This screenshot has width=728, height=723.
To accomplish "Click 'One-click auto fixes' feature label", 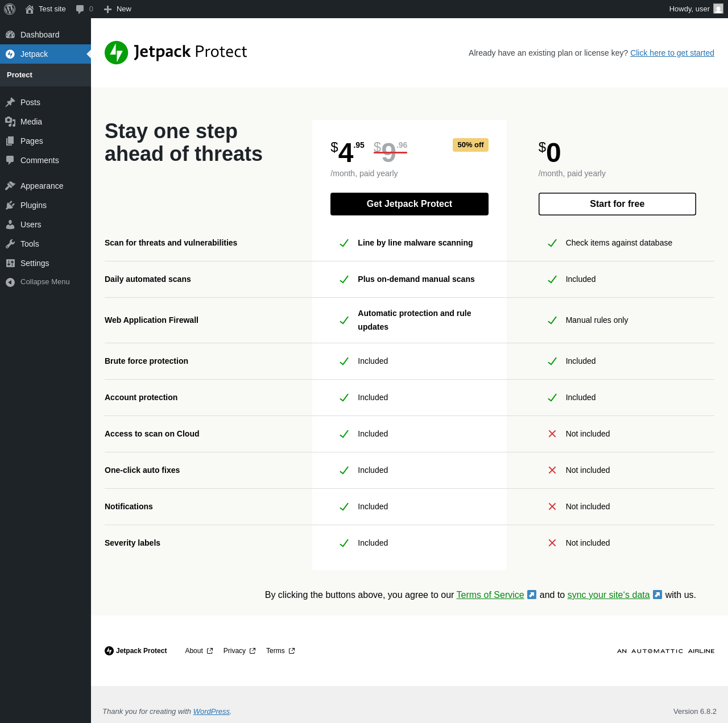I will (x=142, y=470).
